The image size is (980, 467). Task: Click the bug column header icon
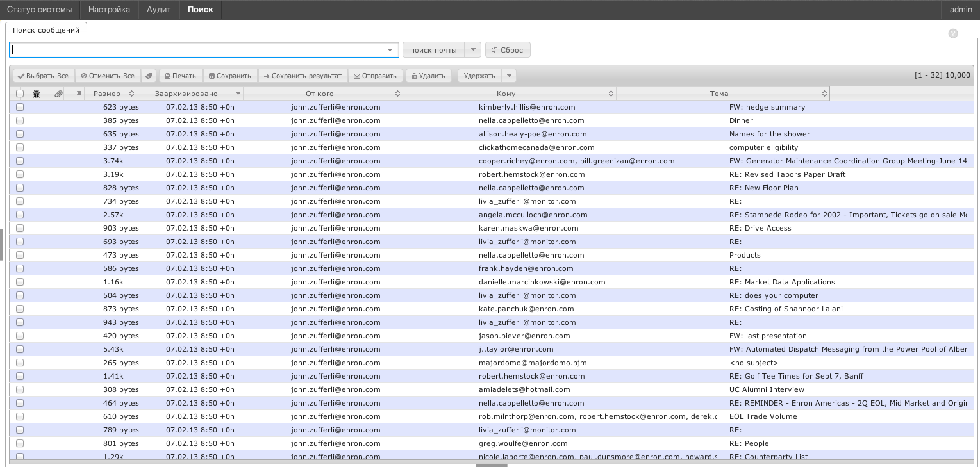click(37, 94)
